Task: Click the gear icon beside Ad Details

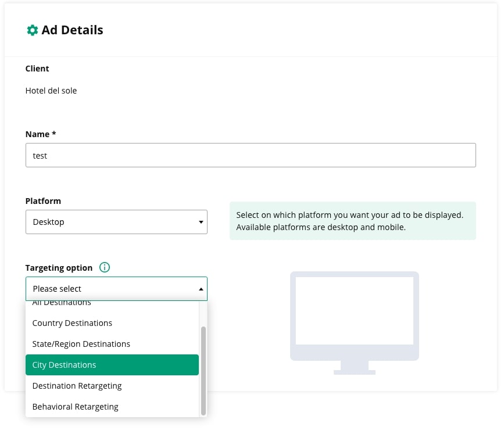Action: (x=33, y=30)
